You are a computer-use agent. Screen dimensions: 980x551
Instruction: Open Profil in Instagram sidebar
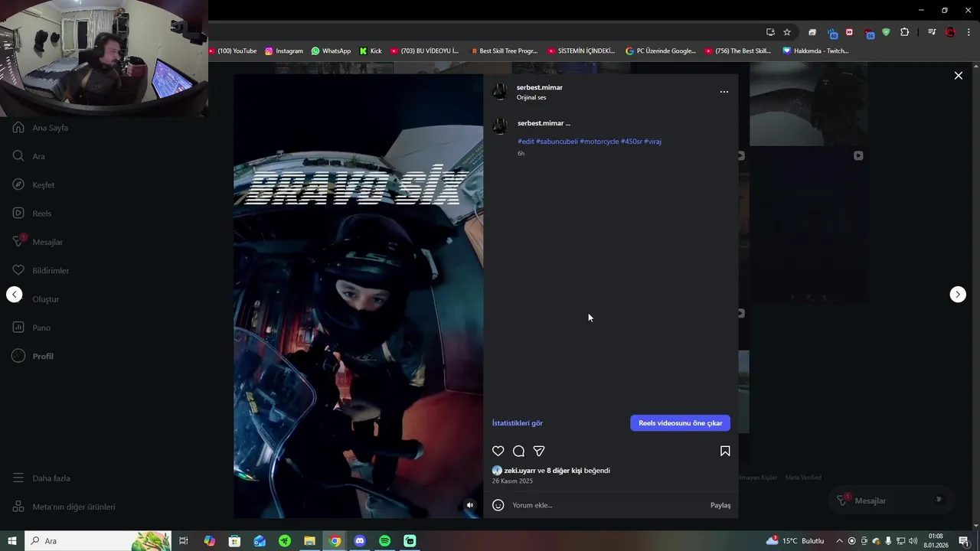(x=33, y=357)
